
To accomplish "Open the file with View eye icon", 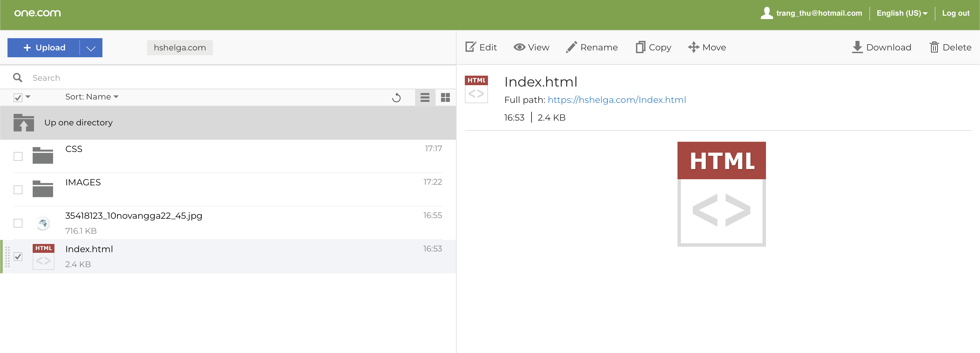I will pos(519,47).
